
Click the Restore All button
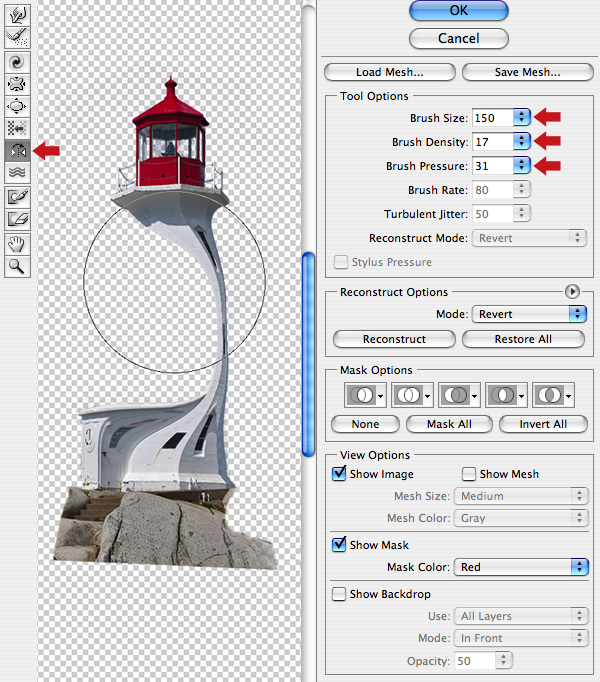[x=523, y=339]
